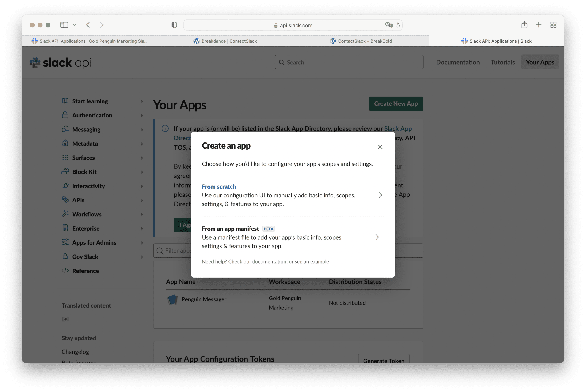Viewport: 586px width, 392px height.
Task: Expand the Start learning section arrow
Action: click(x=142, y=101)
